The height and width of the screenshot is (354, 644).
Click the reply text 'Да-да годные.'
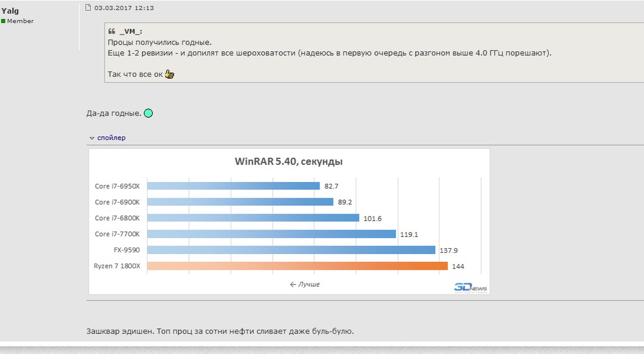click(114, 113)
